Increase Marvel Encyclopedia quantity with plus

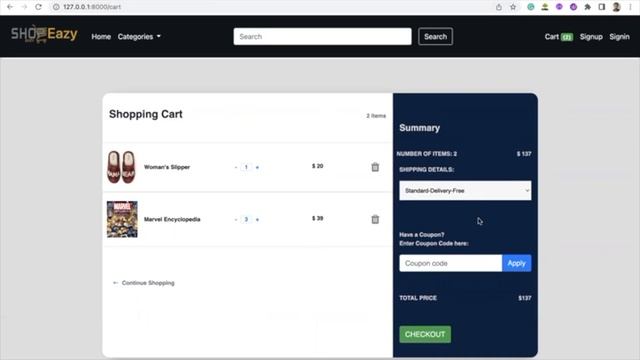pos(257,220)
